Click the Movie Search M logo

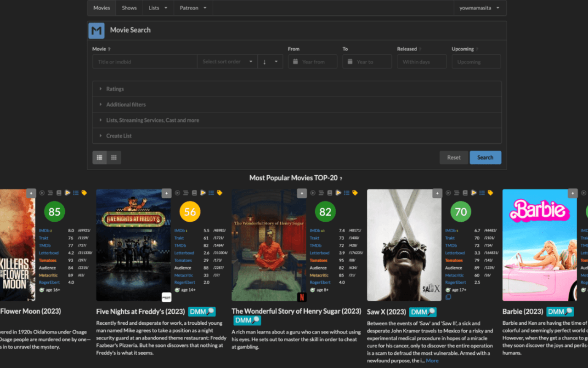point(96,31)
